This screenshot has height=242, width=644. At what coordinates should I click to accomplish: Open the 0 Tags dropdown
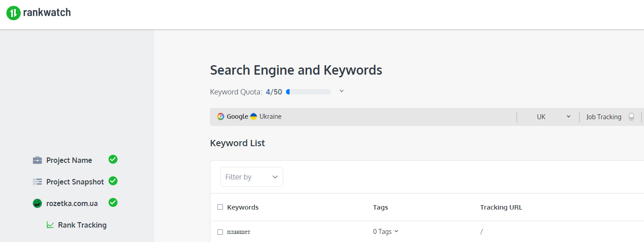(385, 232)
